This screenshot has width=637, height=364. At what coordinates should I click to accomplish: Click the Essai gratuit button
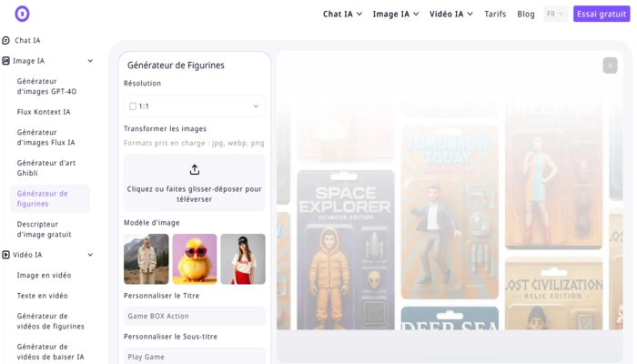[602, 15]
